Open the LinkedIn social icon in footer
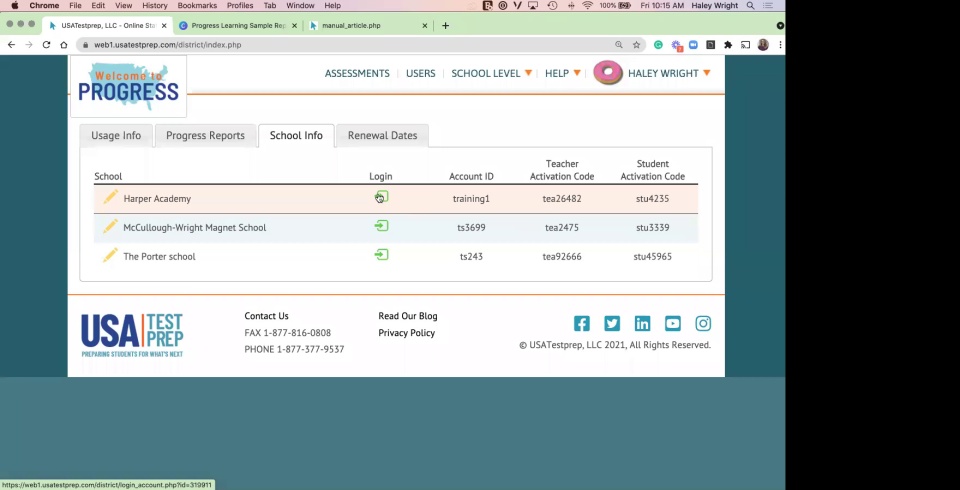Screen dimensions: 960x490 642,323
